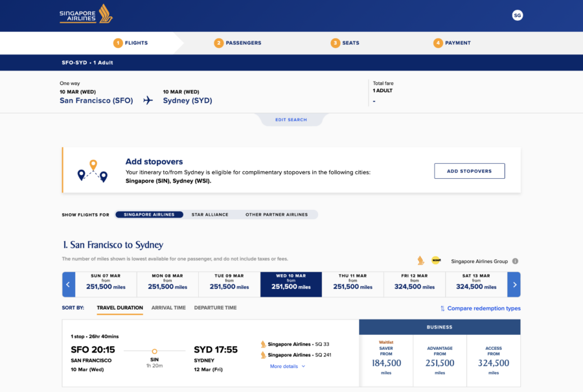
Task: Click SYD 17:55 arrival time
Action: click(x=216, y=350)
